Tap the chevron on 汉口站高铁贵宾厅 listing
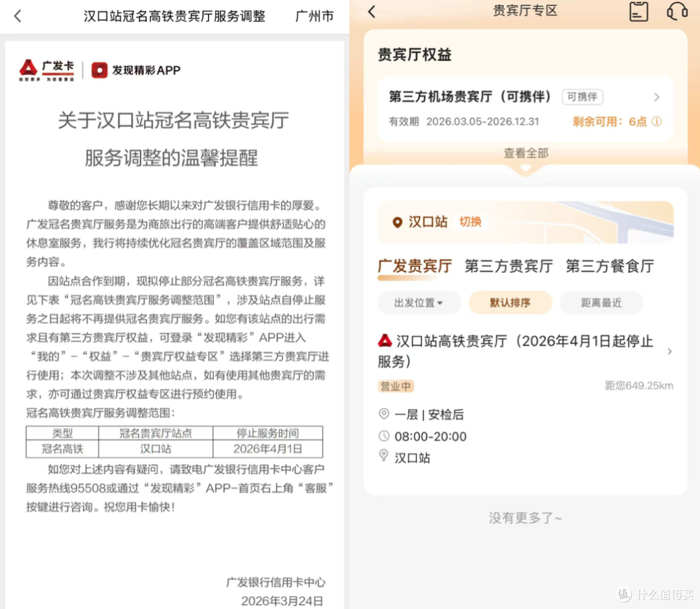The height and width of the screenshot is (609, 700). [x=669, y=352]
